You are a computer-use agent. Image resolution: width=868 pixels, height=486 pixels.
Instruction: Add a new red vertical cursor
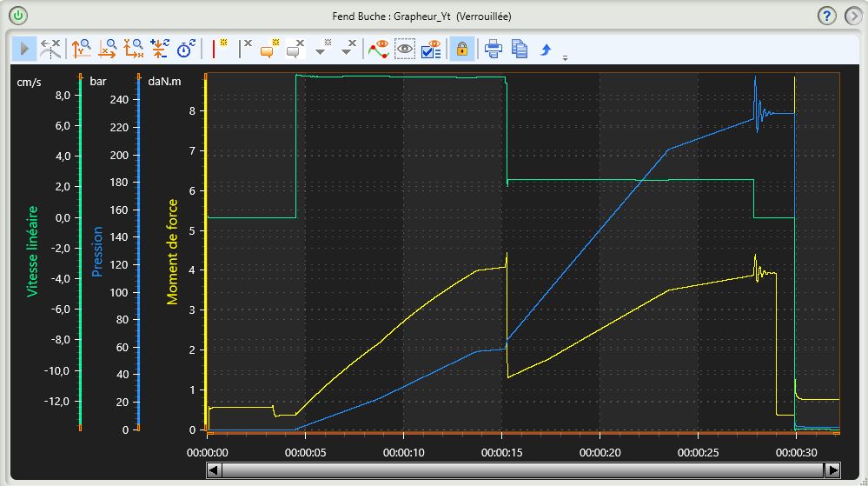pyautogui.click(x=220, y=49)
